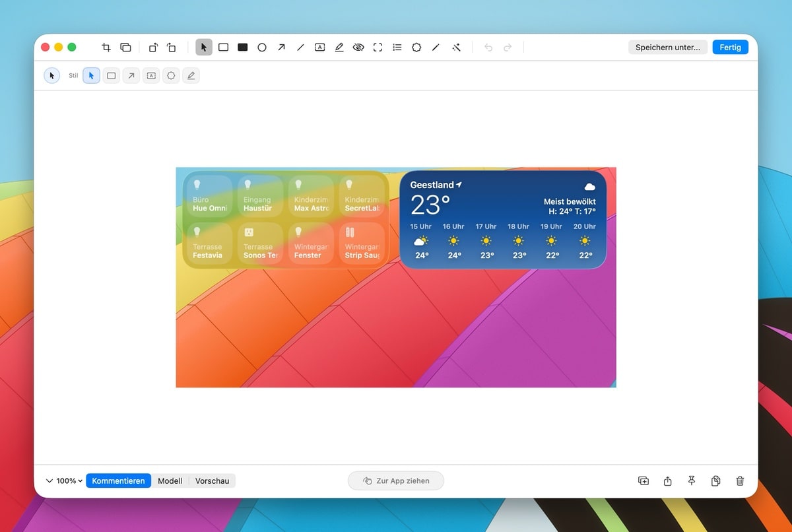792x532 pixels.
Task: Redo the last undone action
Action: tap(508, 48)
